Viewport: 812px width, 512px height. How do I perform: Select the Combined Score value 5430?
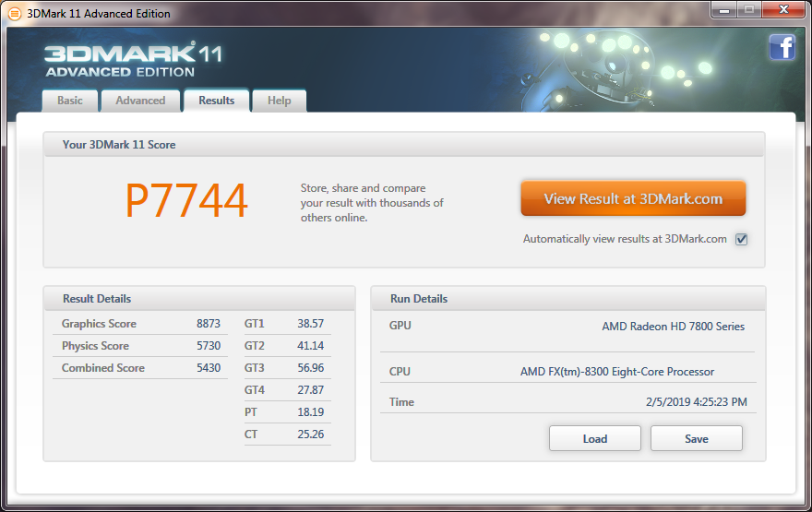pos(209,368)
